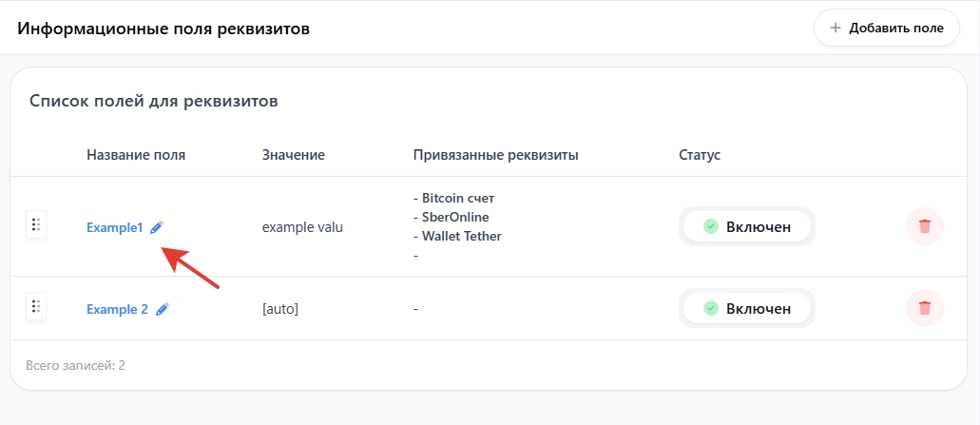Image resolution: width=980 pixels, height=425 pixels.
Task: Disable the Example1 field's "Включен" status switch
Action: tap(746, 226)
